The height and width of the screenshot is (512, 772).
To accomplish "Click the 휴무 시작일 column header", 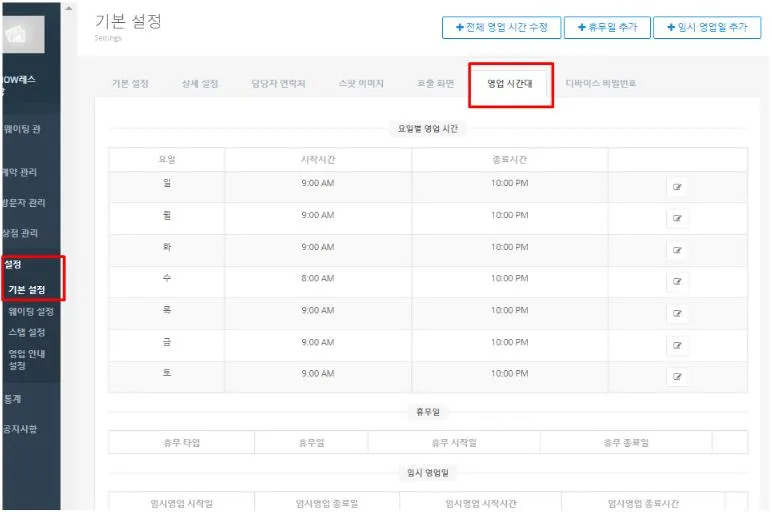I will 454,443.
